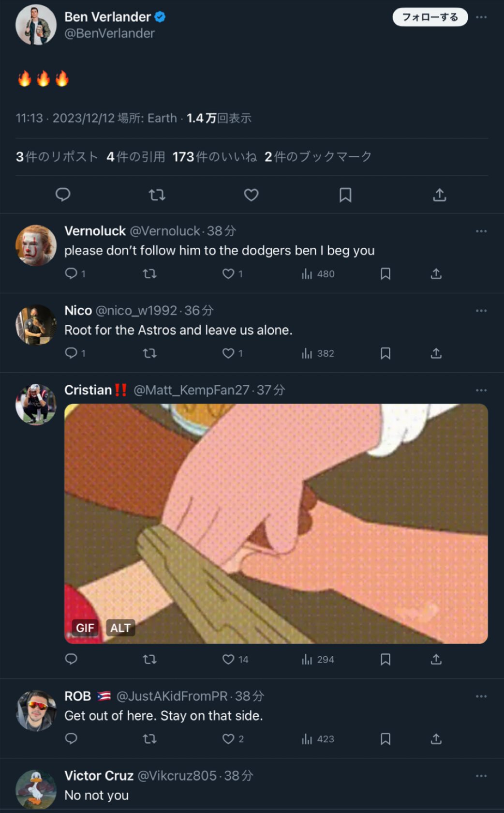
Task: Reply to Ben Verlander's main post
Action: [x=63, y=195]
